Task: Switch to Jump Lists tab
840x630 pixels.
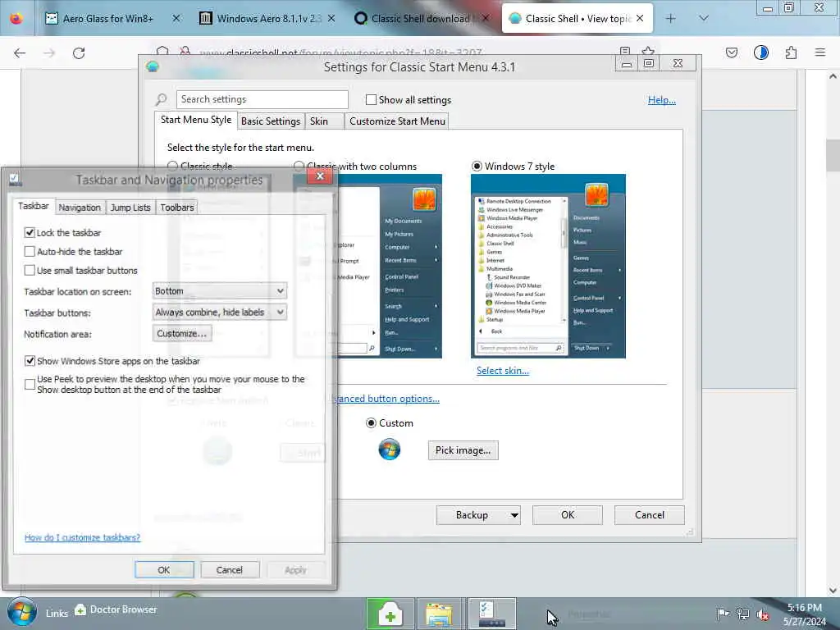Action: [x=130, y=208]
